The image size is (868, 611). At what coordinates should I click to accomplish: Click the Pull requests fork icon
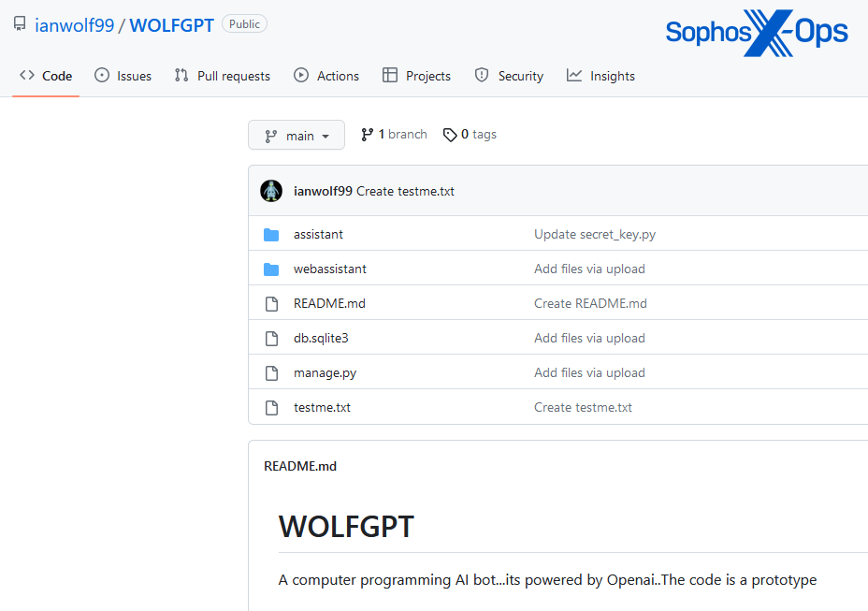pyautogui.click(x=181, y=75)
